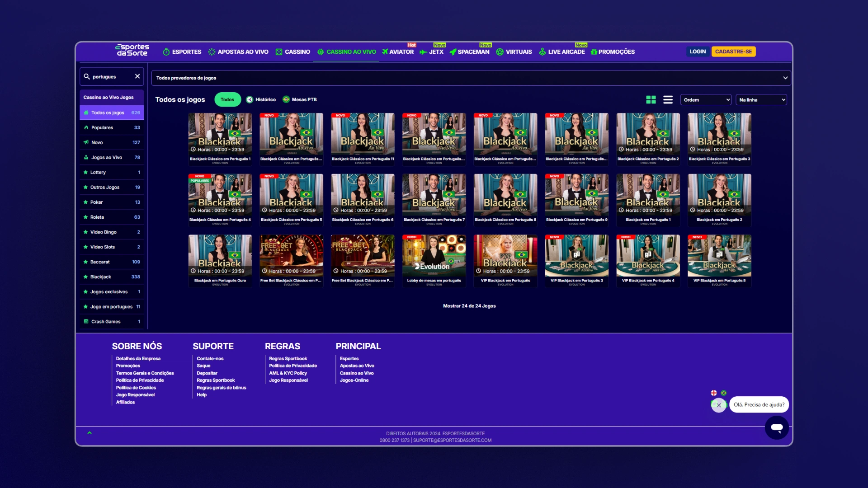Screen dimensions: 868x488
Task: Select Poker category in sidebar
Action: pyautogui.click(x=112, y=202)
